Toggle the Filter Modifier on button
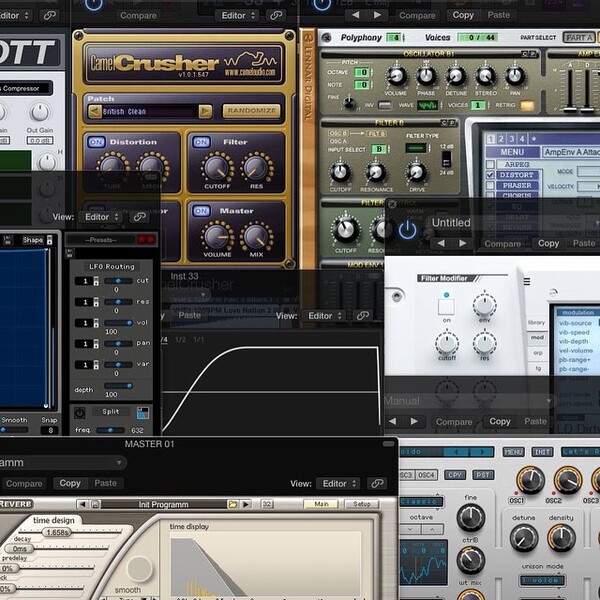This screenshot has height=600, width=600. 446,307
